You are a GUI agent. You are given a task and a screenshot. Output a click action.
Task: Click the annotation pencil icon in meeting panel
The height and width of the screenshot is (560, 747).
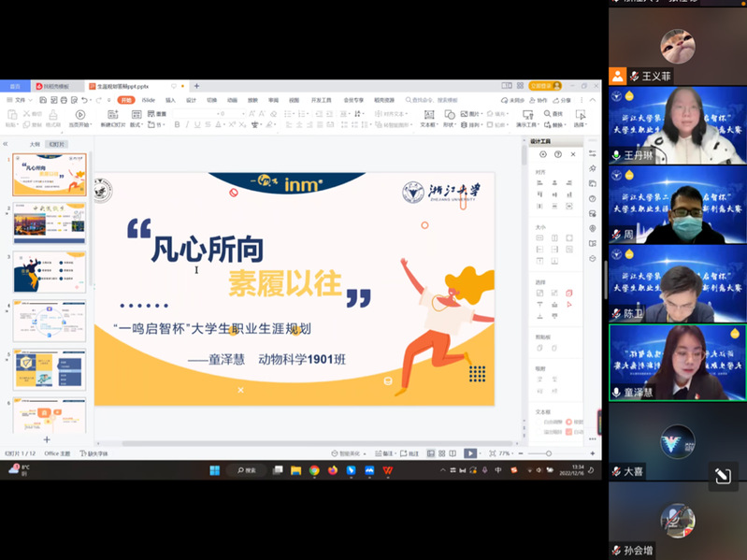[723, 475]
